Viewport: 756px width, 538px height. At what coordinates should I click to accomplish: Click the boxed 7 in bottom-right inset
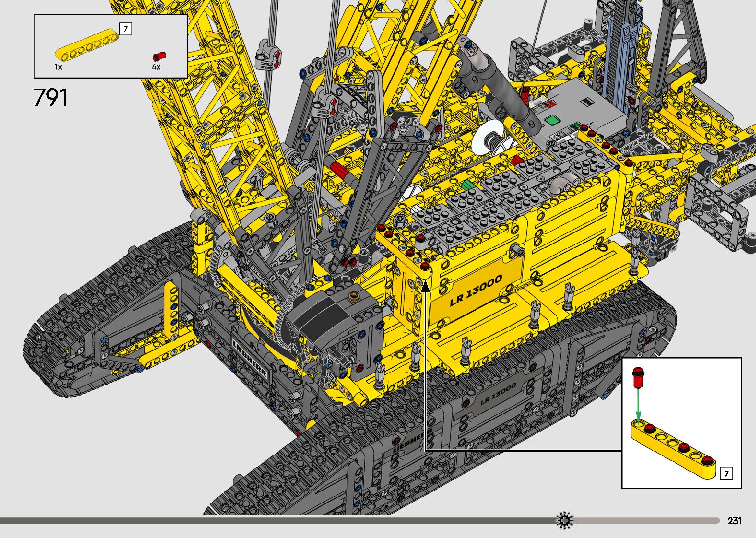(726, 473)
